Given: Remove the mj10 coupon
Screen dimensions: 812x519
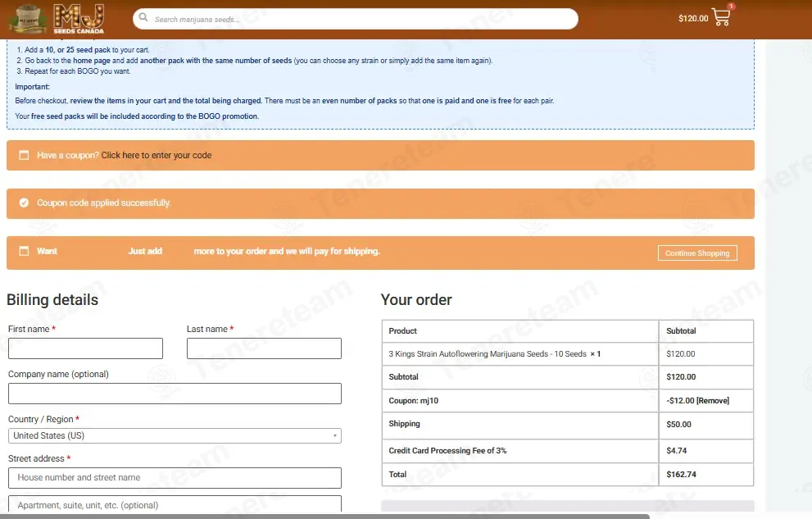Looking at the screenshot, I should [713, 400].
